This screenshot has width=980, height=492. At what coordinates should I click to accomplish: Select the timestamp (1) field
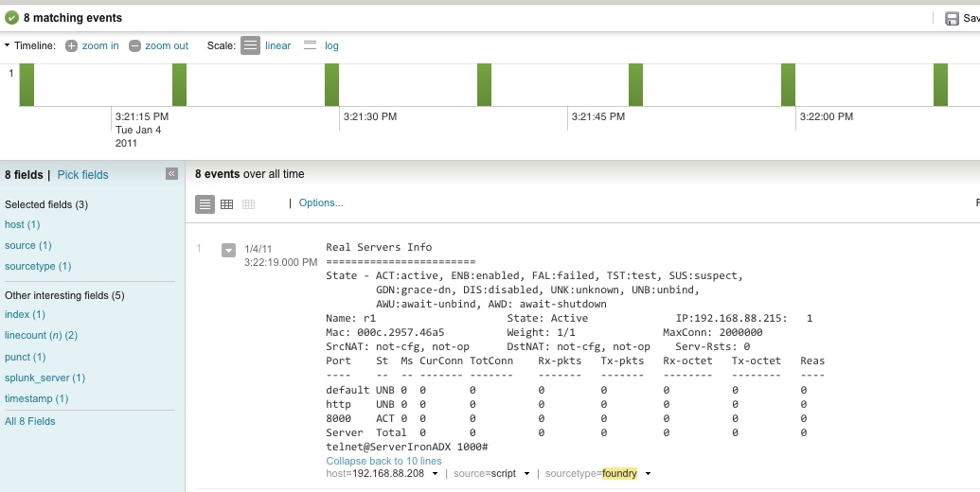coord(36,398)
